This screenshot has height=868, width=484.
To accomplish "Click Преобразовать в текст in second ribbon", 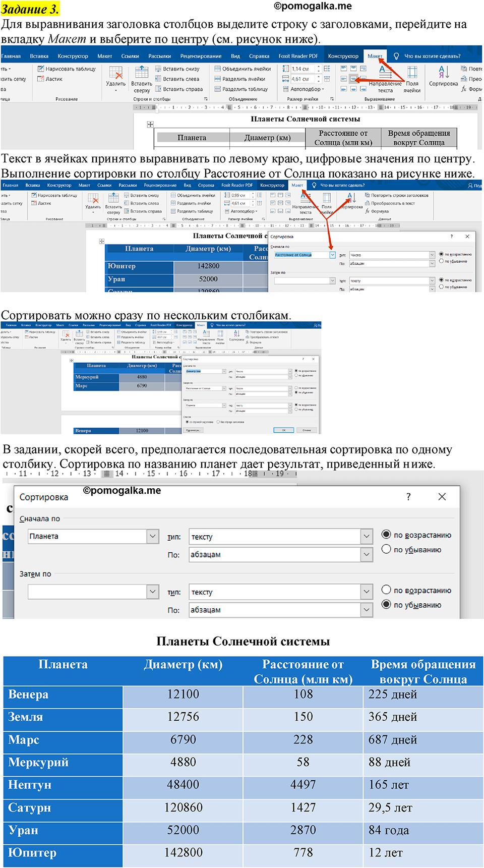I will click(x=390, y=203).
